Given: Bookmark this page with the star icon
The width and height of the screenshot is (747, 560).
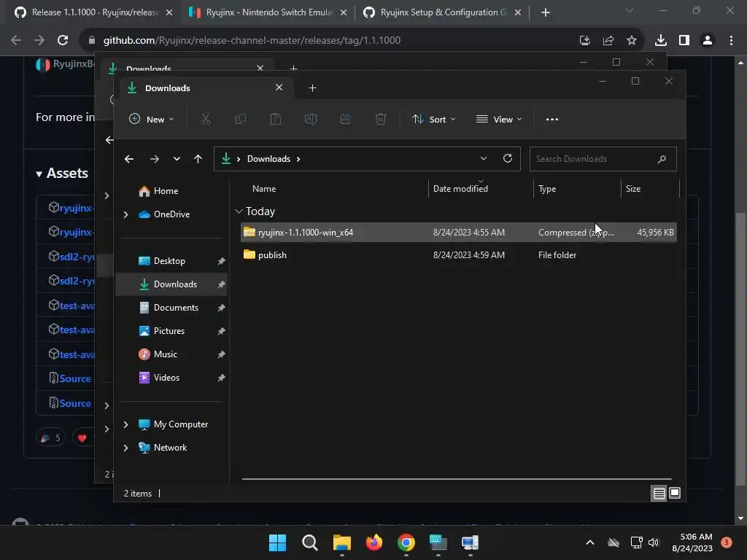Looking at the screenshot, I should tap(632, 41).
